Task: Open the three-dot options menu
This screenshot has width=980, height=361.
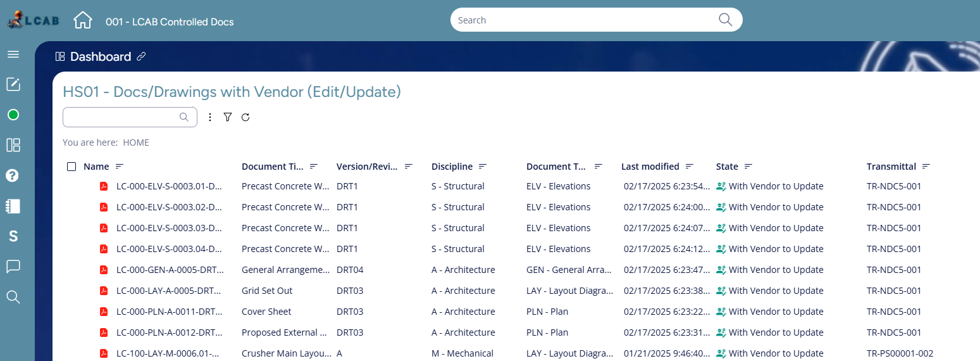Action: (211, 117)
